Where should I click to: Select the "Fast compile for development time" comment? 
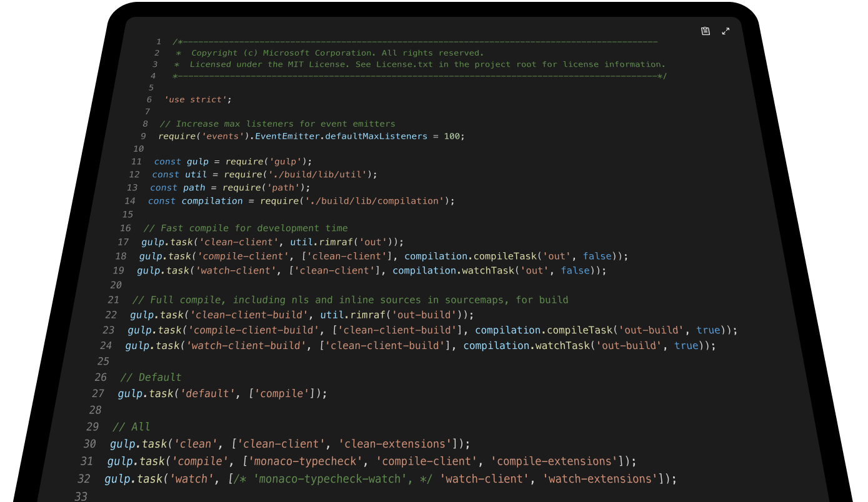(x=246, y=228)
